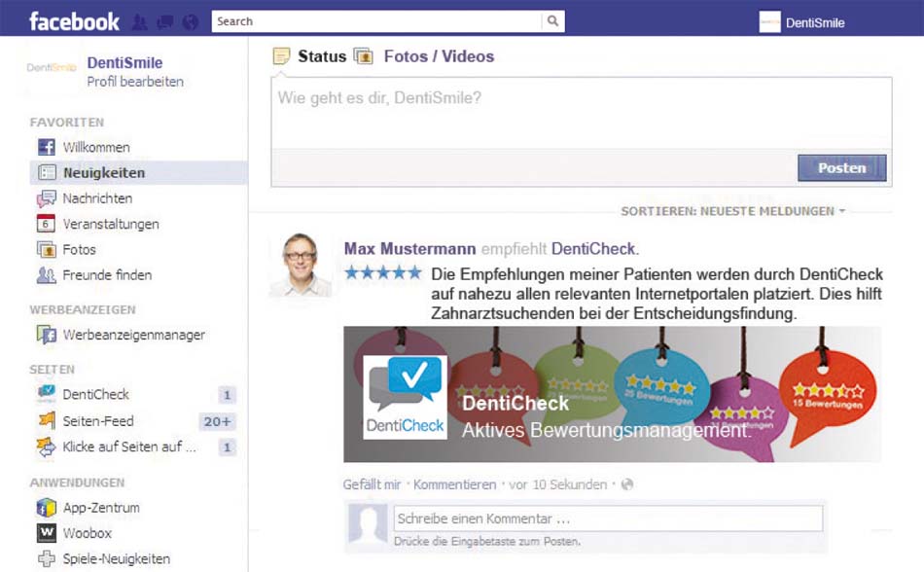The height and width of the screenshot is (572, 924).
Task: Click the Freunde finden people icon
Action: 46,275
